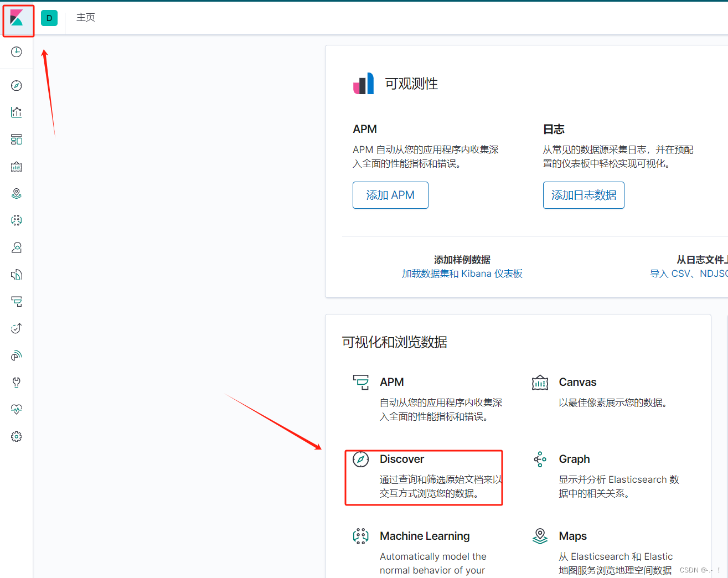Open Uptime icon in sidebar
The width and height of the screenshot is (728, 578).
click(17, 328)
